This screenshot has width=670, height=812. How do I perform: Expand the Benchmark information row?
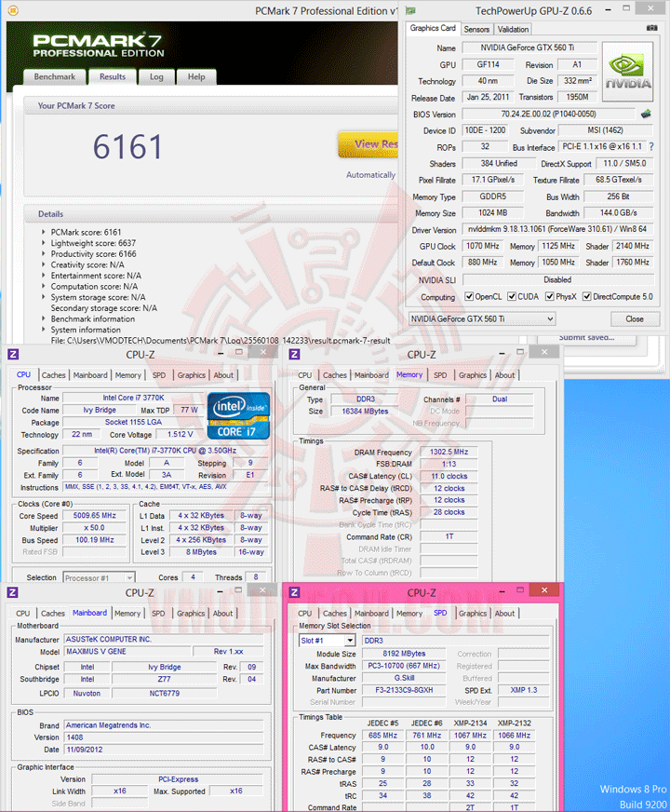[44, 319]
